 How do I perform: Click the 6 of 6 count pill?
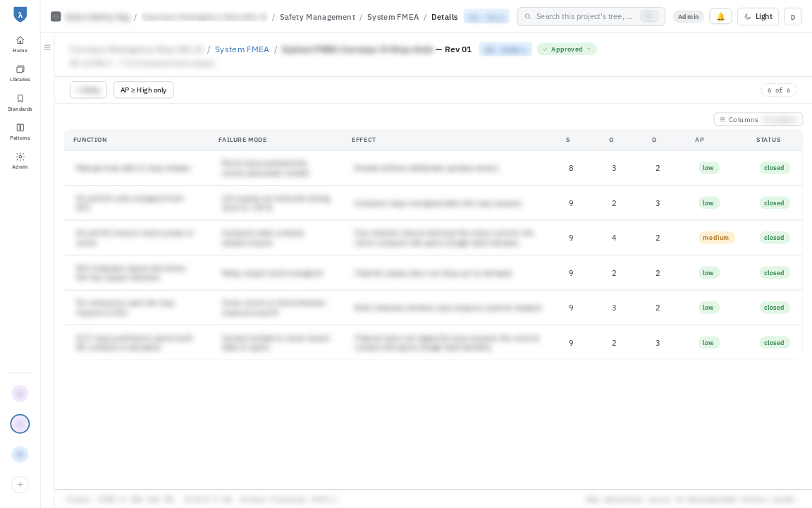coord(778,90)
